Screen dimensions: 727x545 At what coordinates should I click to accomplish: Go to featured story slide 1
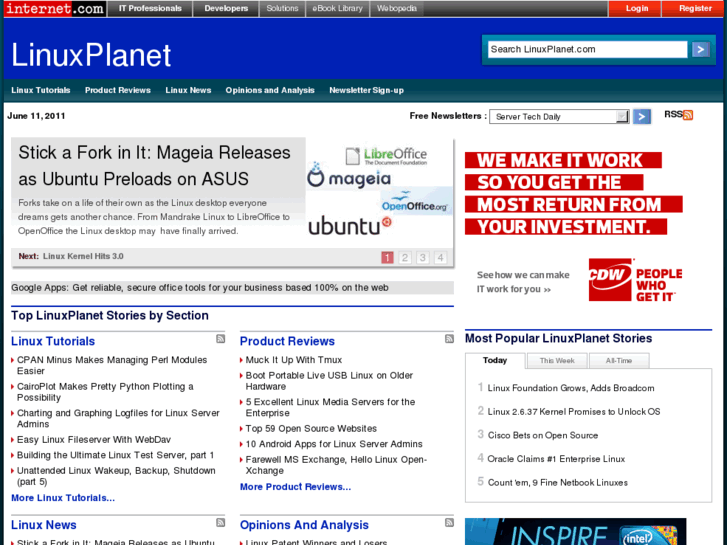pyautogui.click(x=387, y=257)
